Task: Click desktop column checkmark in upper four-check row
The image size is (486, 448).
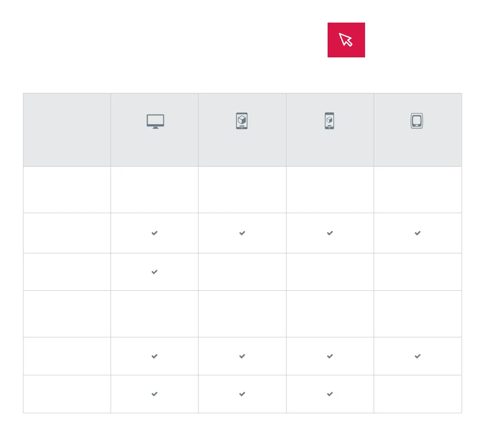Action: [x=154, y=233]
